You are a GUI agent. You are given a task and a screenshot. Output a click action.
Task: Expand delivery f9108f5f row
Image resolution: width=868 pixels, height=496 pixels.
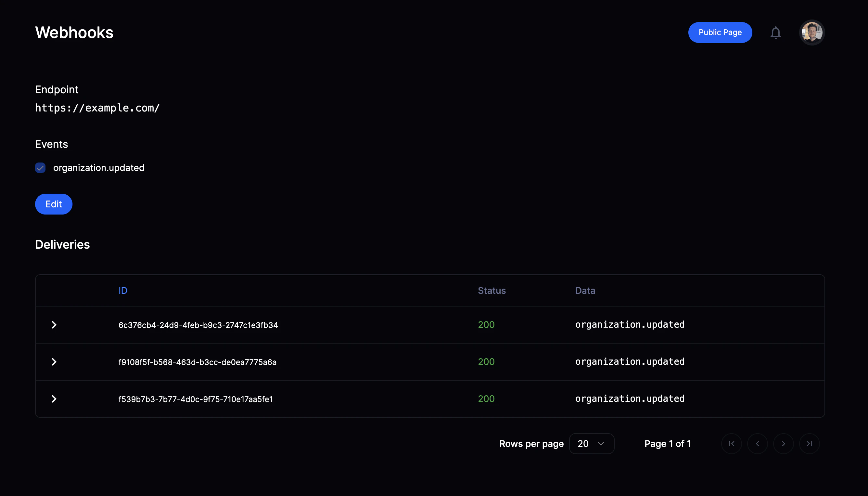(54, 362)
